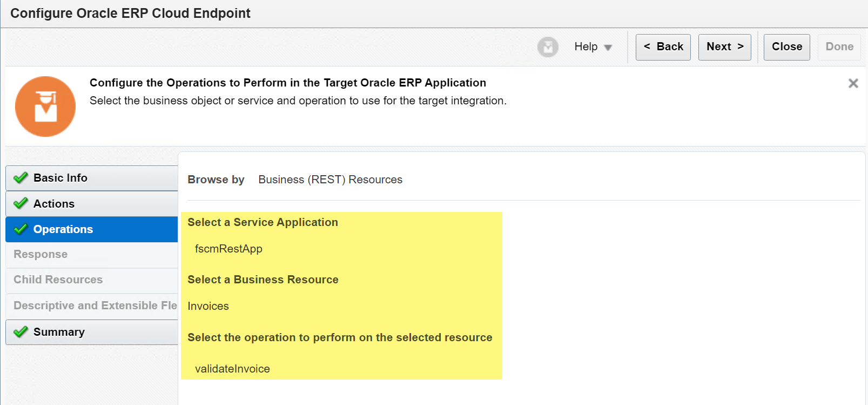This screenshot has height=405, width=868.
Task: Open the Descriptive and Extensible Fields step
Action: pos(92,306)
